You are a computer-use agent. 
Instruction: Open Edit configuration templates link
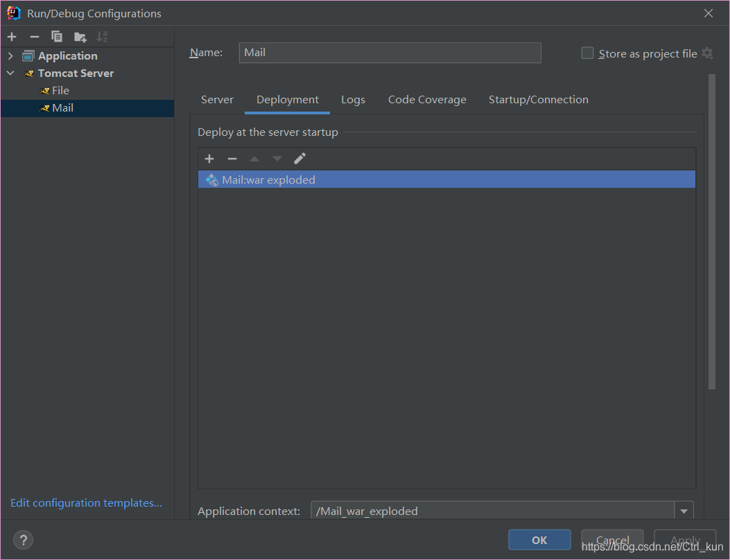click(86, 502)
